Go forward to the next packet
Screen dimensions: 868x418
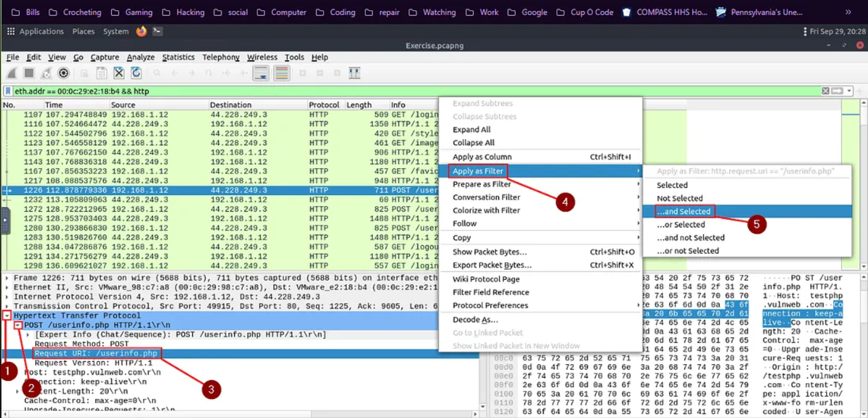(191, 73)
